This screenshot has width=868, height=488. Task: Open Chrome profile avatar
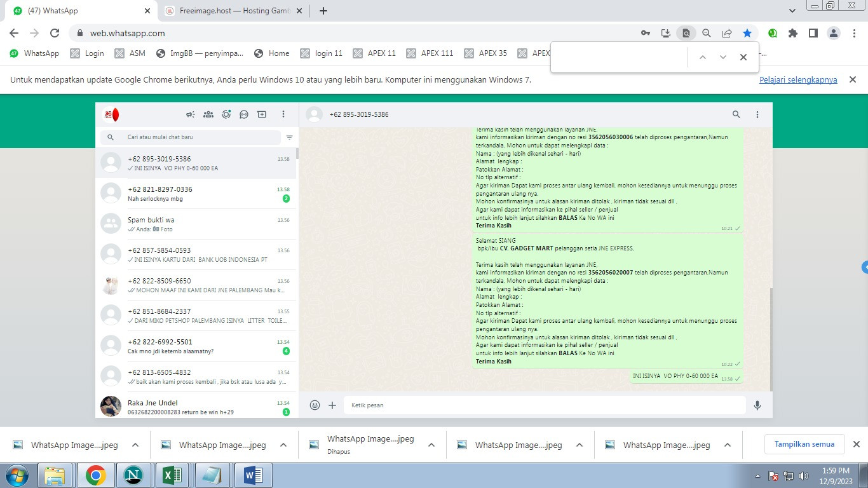[834, 33]
